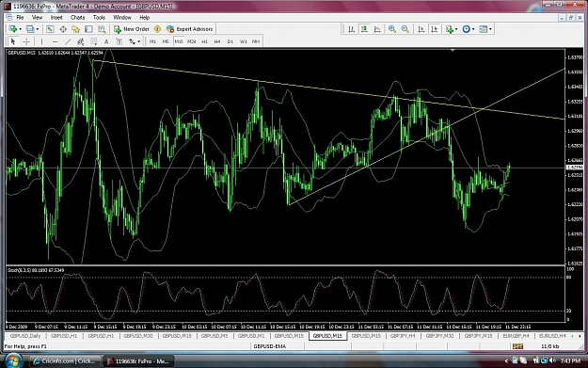Switch to the GBPUSD,M5 chart tab
Screen dimensions: 588x368
click(x=215, y=336)
